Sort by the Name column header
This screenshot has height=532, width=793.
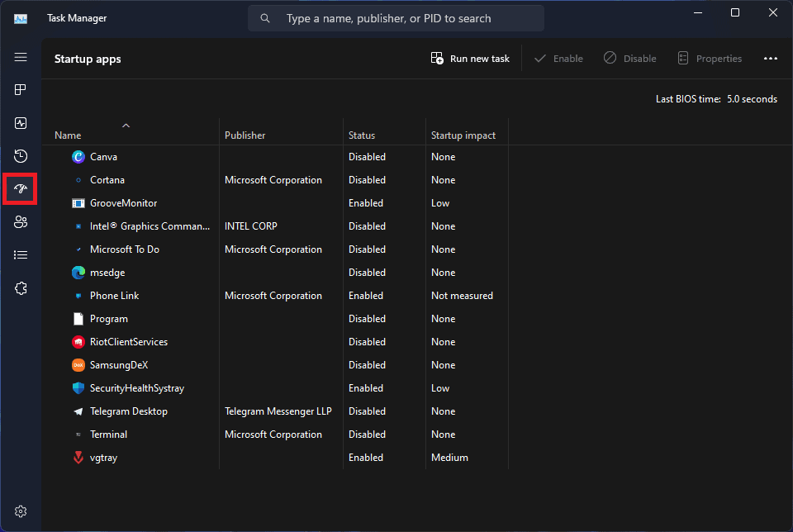click(68, 135)
